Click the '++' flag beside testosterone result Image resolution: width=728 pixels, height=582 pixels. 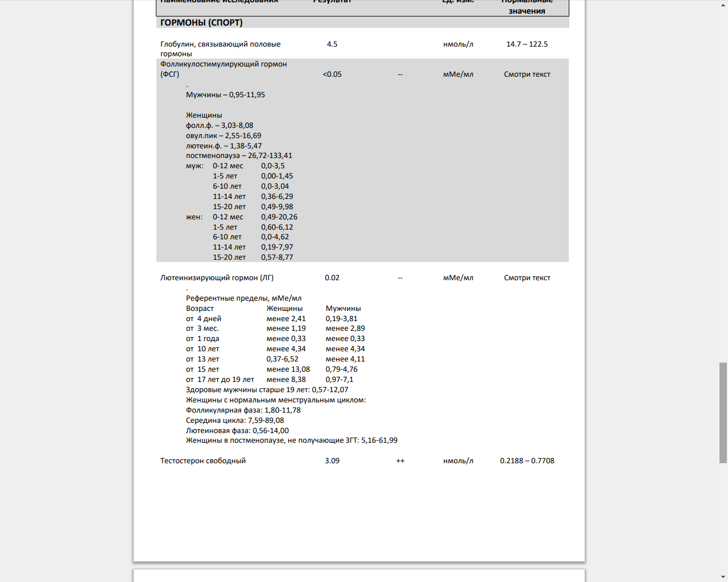(400, 461)
